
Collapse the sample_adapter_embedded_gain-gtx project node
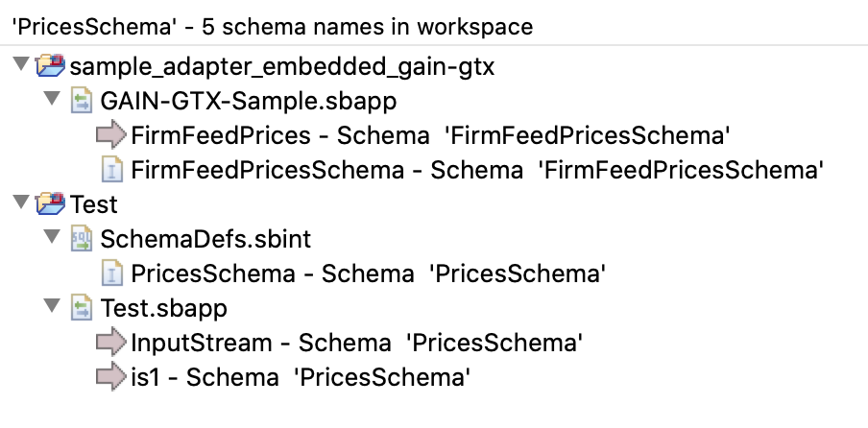[20, 66]
